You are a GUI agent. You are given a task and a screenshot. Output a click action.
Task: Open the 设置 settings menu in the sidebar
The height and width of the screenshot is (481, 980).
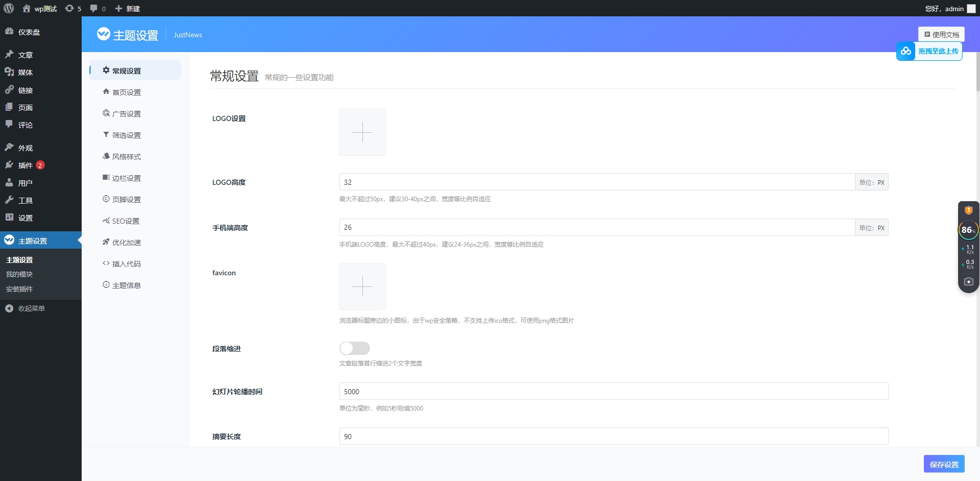41,218
